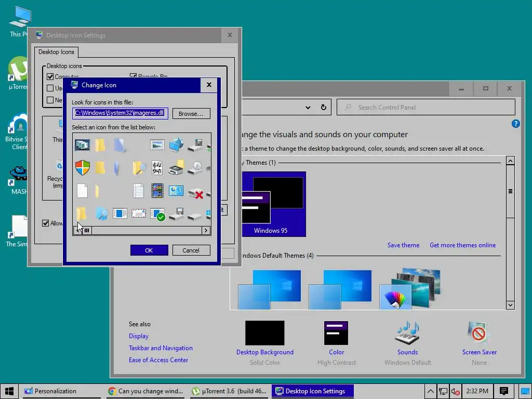
Task: Click theme list scroll down arrow
Action: point(510,305)
